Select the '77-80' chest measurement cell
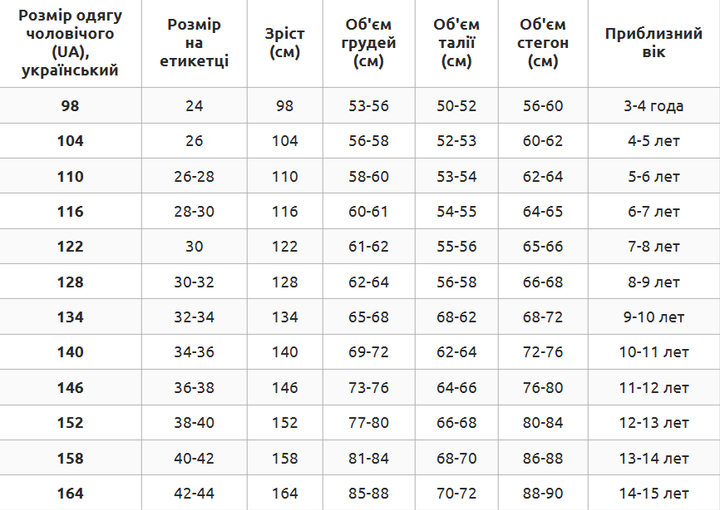This screenshot has width=720, height=510. (368, 423)
